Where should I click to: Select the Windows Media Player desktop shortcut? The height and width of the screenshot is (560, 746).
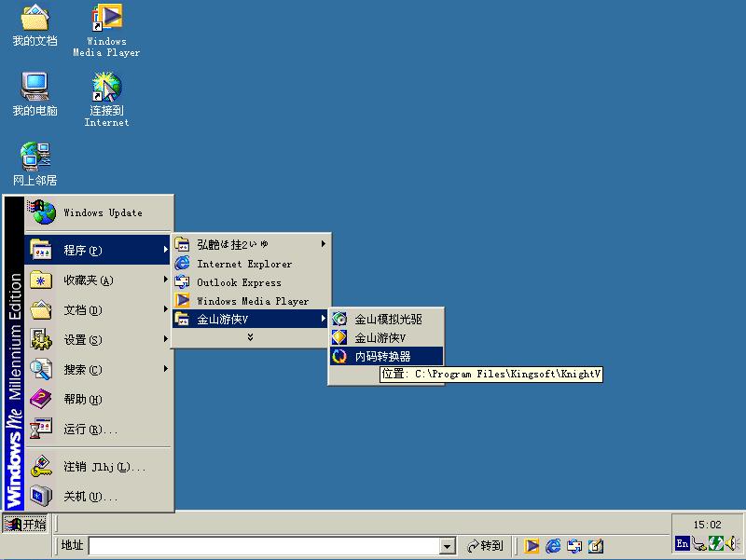106,31
